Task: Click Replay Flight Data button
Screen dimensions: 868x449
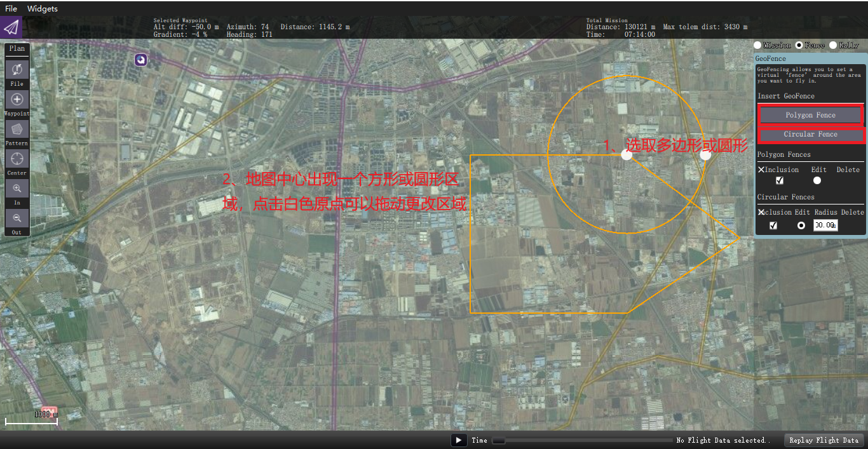Action: click(824, 440)
